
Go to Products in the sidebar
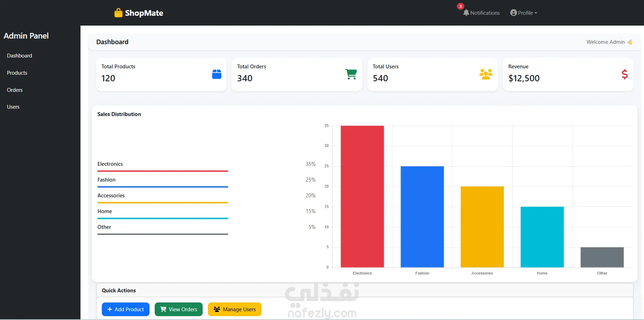(17, 73)
